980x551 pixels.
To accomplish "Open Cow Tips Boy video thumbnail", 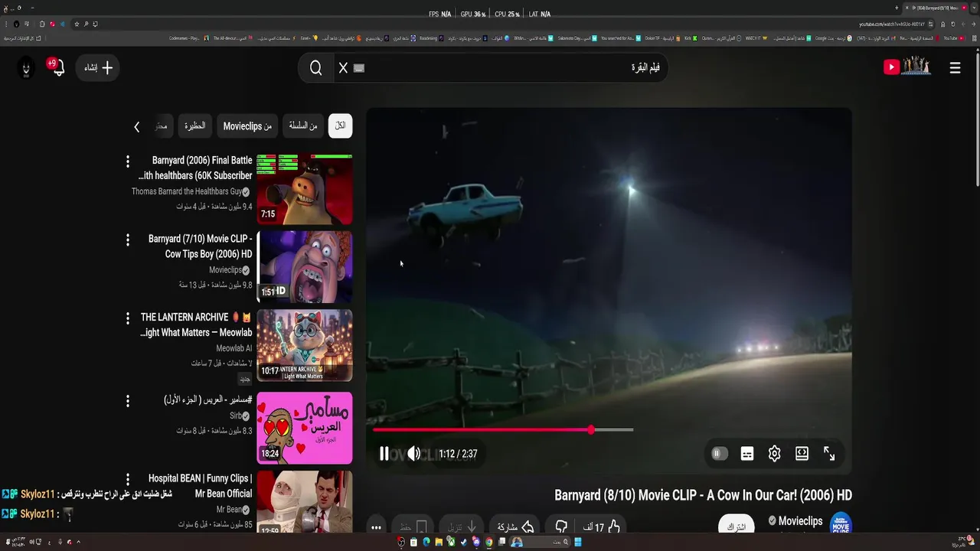I will click(305, 267).
